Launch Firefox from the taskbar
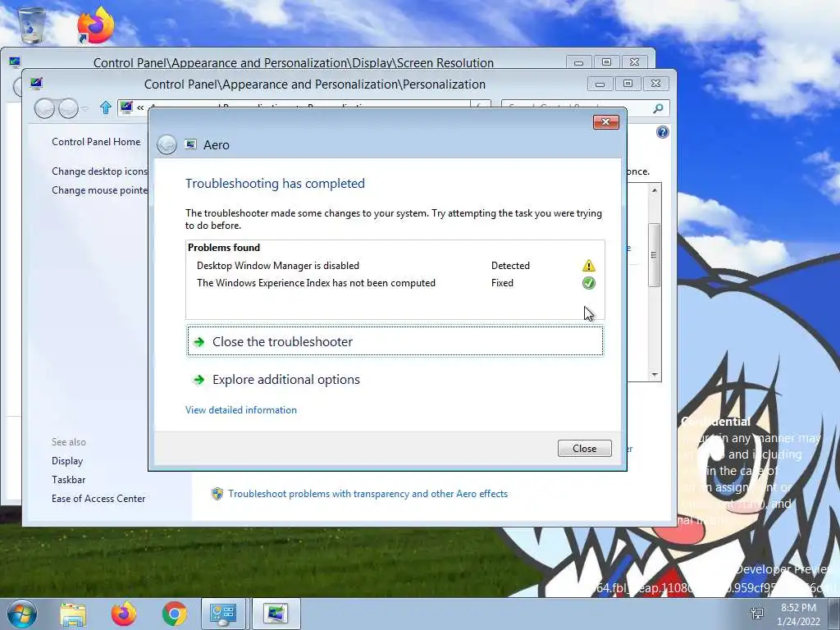 click(x=124, y=614)
